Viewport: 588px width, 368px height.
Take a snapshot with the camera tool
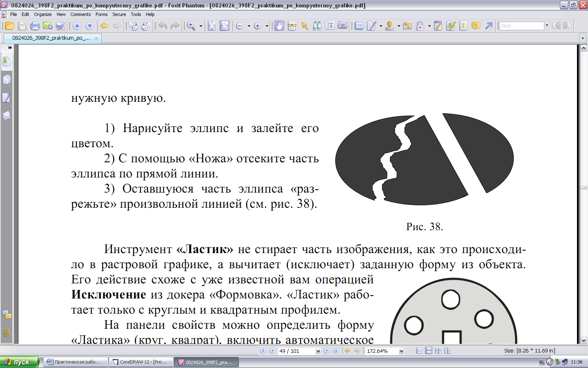coord(343,26)
